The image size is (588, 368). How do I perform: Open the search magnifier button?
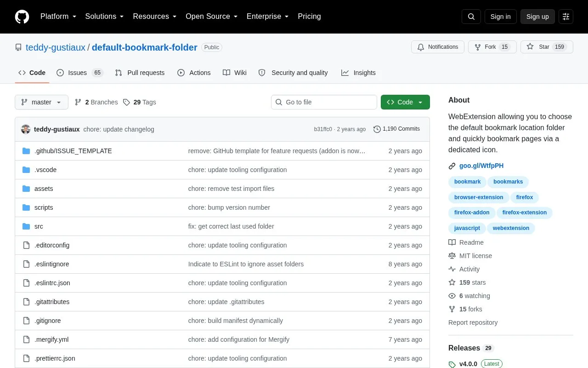coord(471,17)
